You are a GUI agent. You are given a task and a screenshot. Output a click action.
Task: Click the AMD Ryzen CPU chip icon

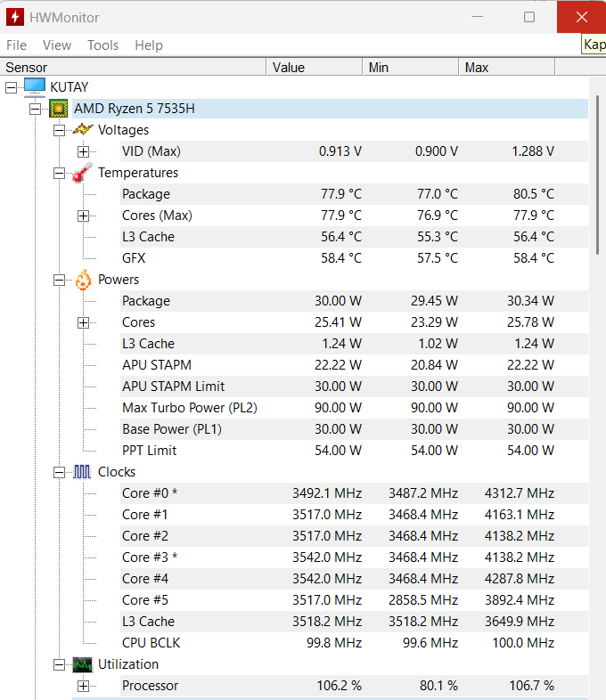(x=59, y=109)
